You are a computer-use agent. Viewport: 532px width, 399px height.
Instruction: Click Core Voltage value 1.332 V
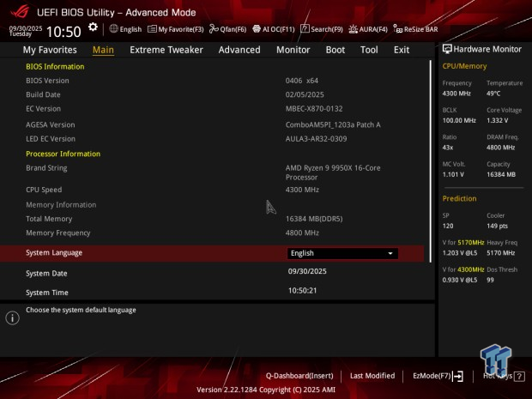tap(497, 120)
